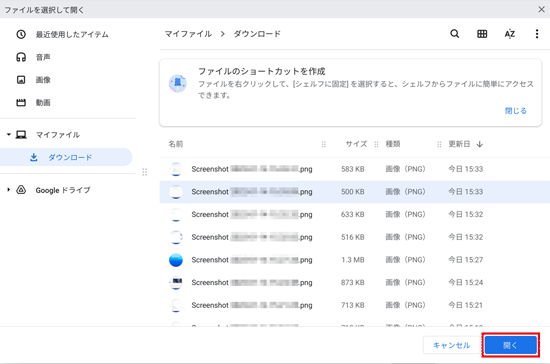Click マイファイル in the breadcrumb path
The width and height of the screenshot is (550, 364).
coord(188,34)
